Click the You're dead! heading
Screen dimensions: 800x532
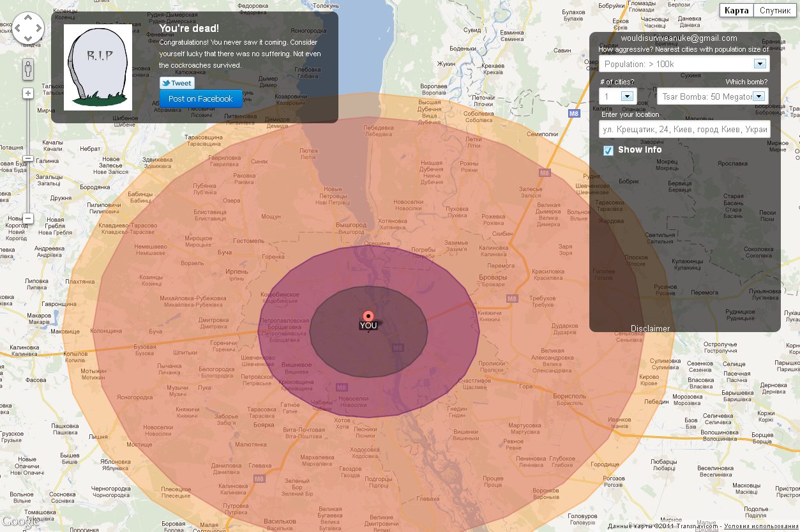coord(189,29)
